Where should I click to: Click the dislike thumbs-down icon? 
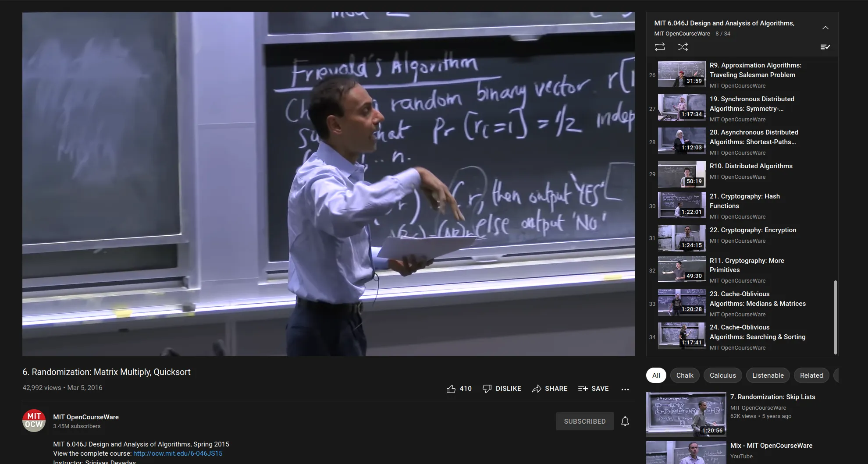(x=487, y=389)
